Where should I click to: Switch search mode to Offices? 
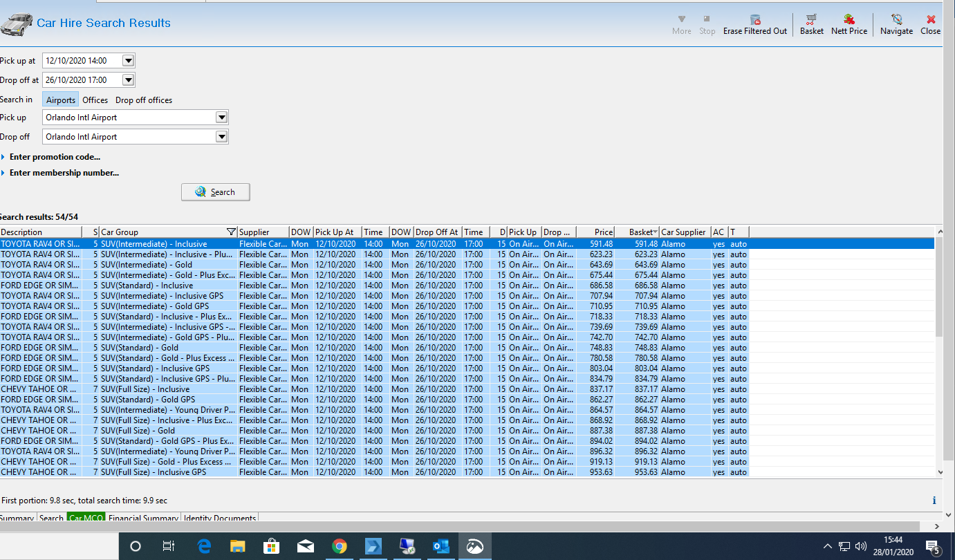tap(95, 100)
